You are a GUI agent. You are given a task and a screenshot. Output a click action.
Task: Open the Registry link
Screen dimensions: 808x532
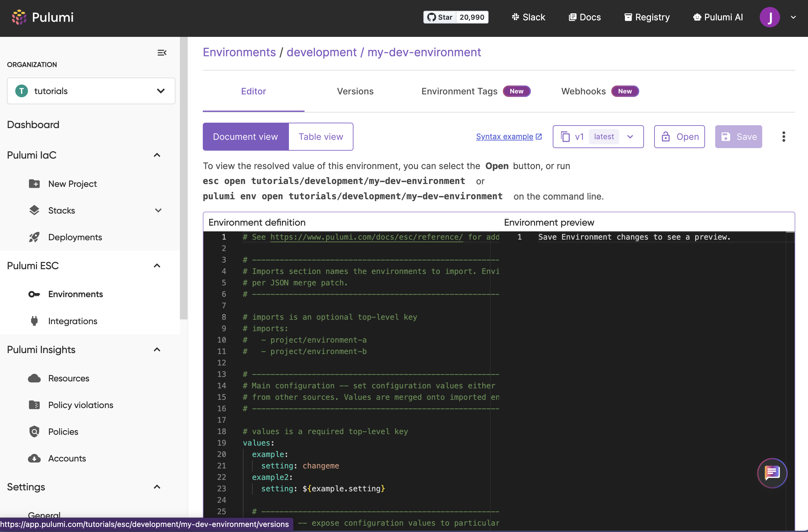point(647,17)
